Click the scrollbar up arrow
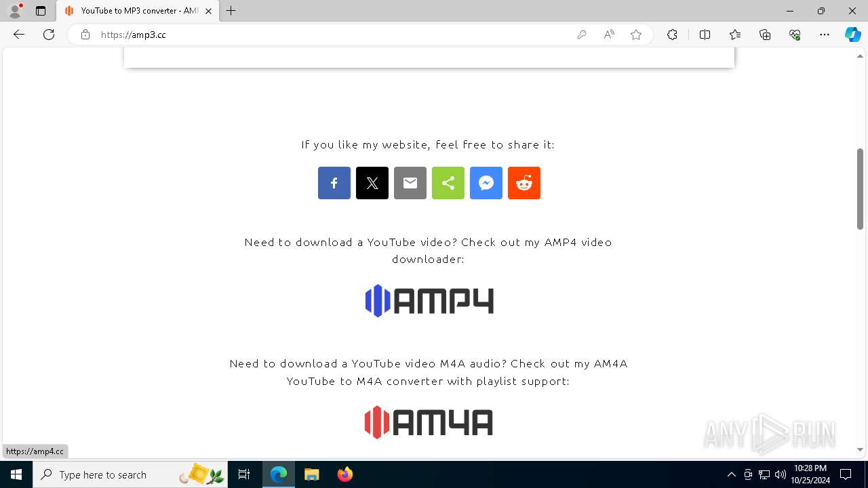868x488 pixels. [x=860, y=56]
